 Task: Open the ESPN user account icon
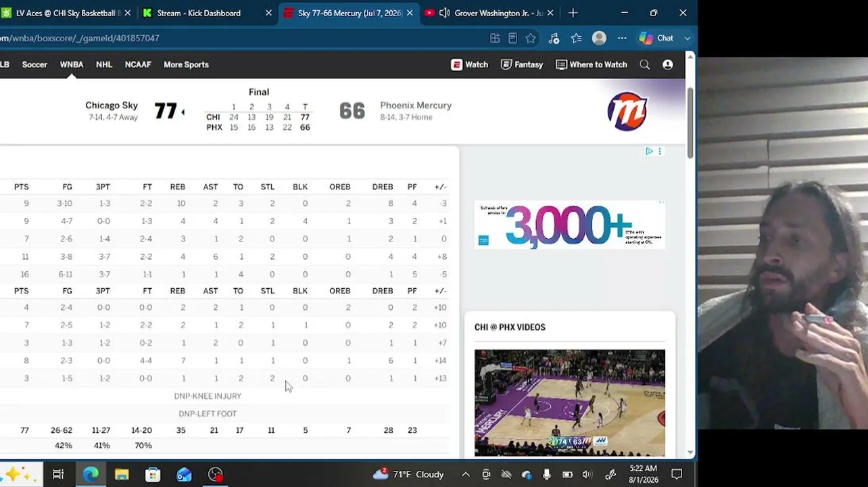(x=668, y=65)
